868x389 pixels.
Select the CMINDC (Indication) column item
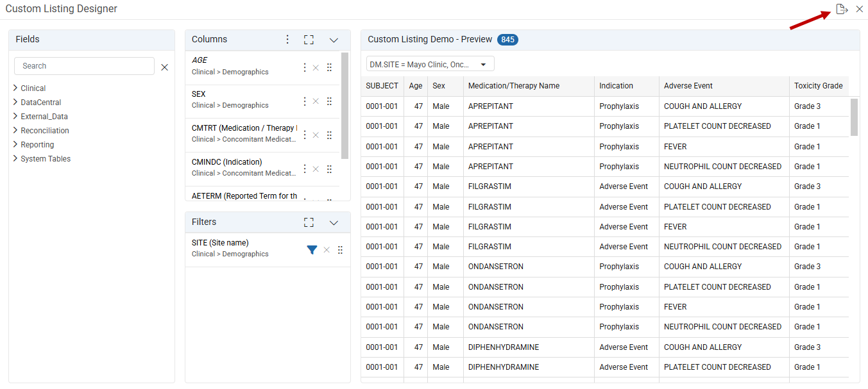(262, 169)
